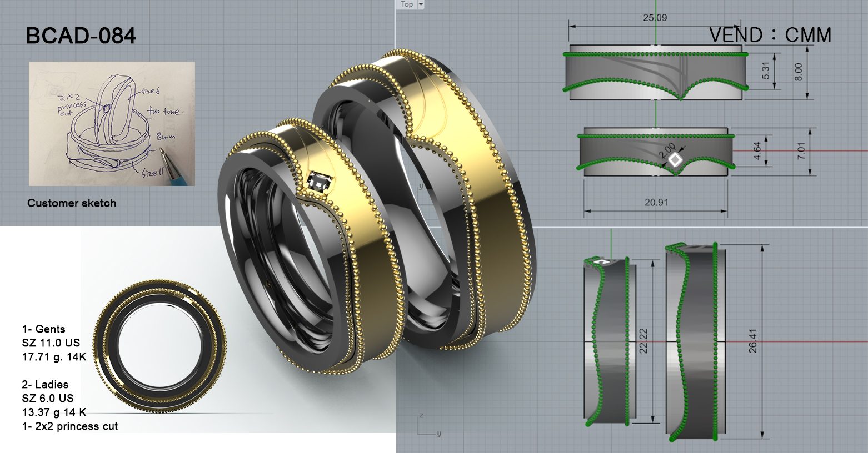
Task: Select the 8.00 height dimension
Action: [799, 72]
